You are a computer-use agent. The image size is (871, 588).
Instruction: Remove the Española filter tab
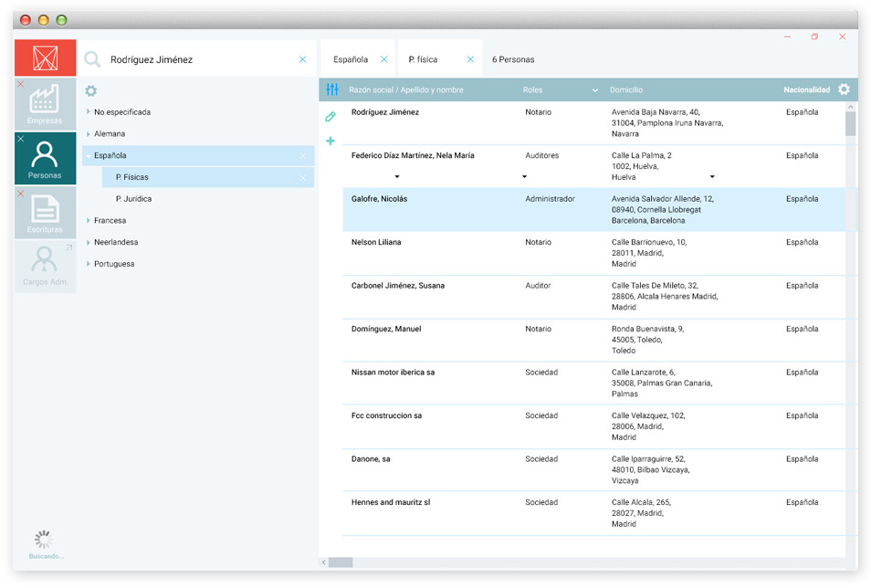(383, 59)
